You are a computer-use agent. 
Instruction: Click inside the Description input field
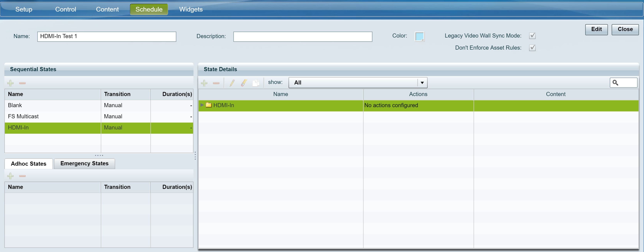pos(303,37)
